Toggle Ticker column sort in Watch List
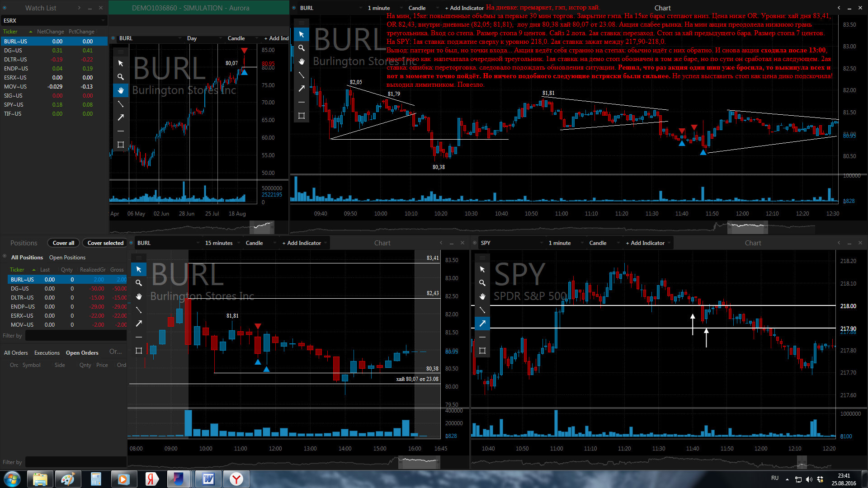The width and height of the screenshot is (868, 488). [18, 32]
